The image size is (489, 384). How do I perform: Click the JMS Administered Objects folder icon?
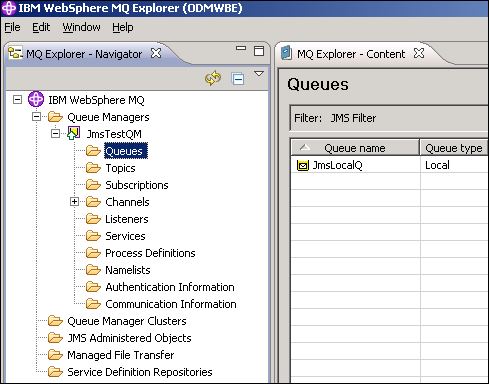[x=55, y=338]
